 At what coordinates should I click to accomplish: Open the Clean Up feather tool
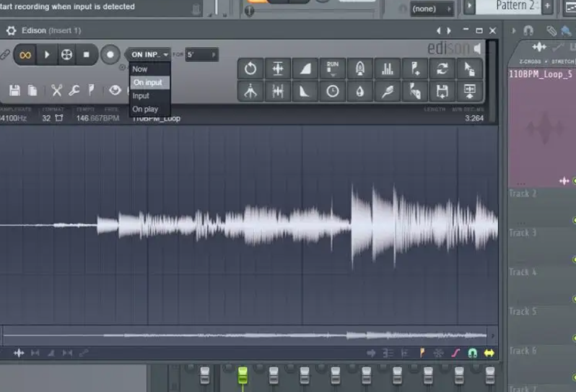387,91
